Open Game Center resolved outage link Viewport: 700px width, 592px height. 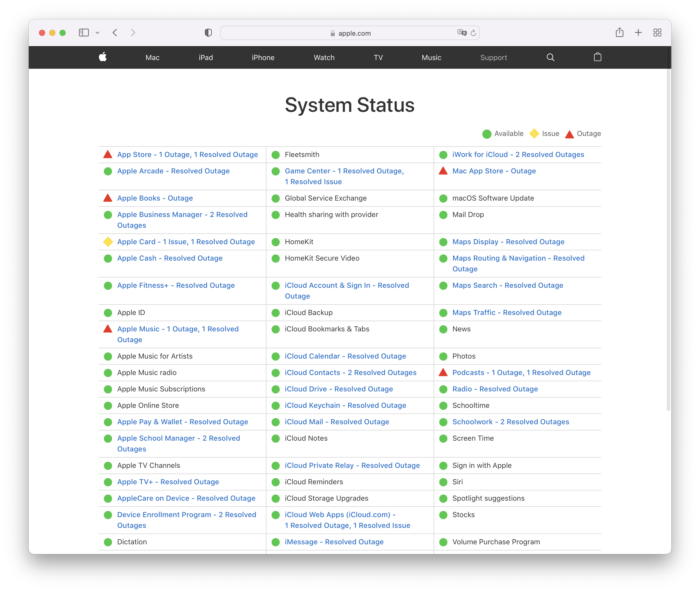[x=344, y=176]
